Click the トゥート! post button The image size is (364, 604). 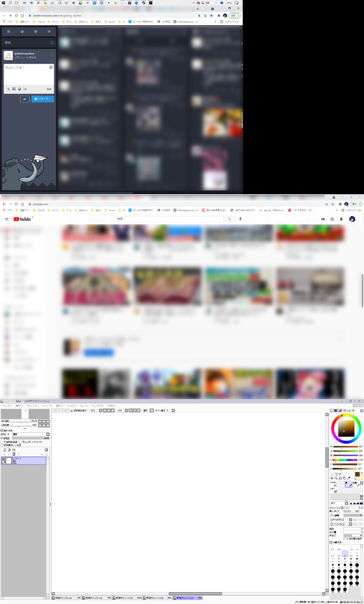pyautogui.click(x=43, y=99)
